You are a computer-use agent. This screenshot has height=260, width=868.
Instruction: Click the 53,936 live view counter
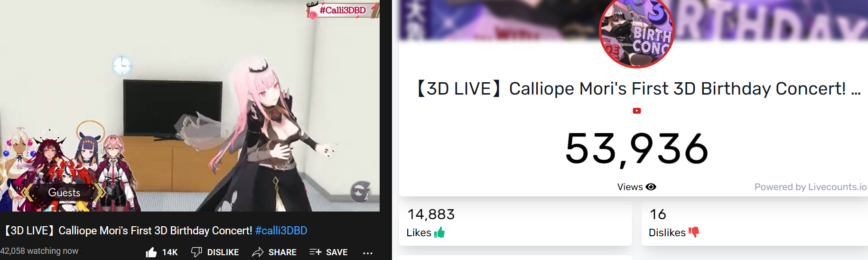[637, 149]
